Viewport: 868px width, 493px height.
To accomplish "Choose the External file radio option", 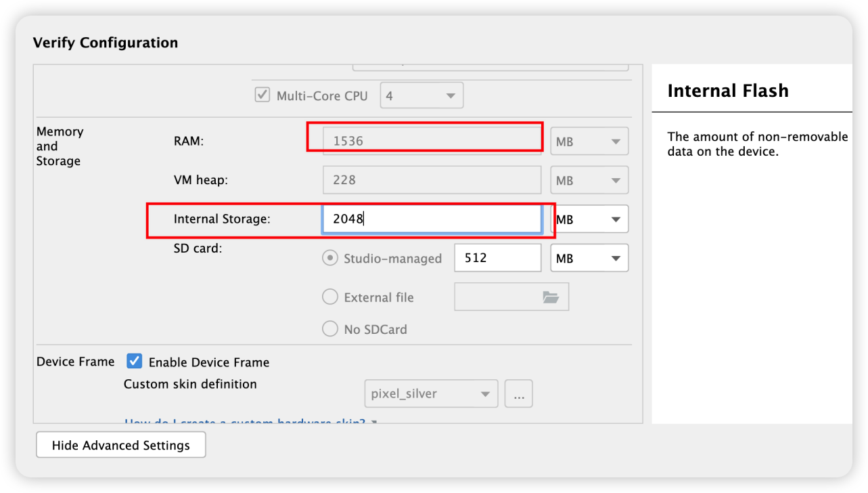I will (x=330, y=297).
